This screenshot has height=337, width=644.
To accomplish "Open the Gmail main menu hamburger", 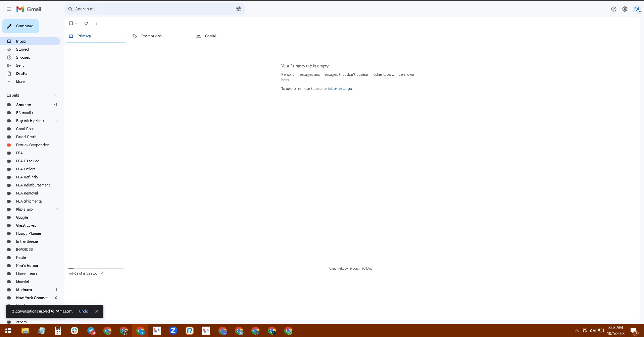I will [x=9, y=9].
